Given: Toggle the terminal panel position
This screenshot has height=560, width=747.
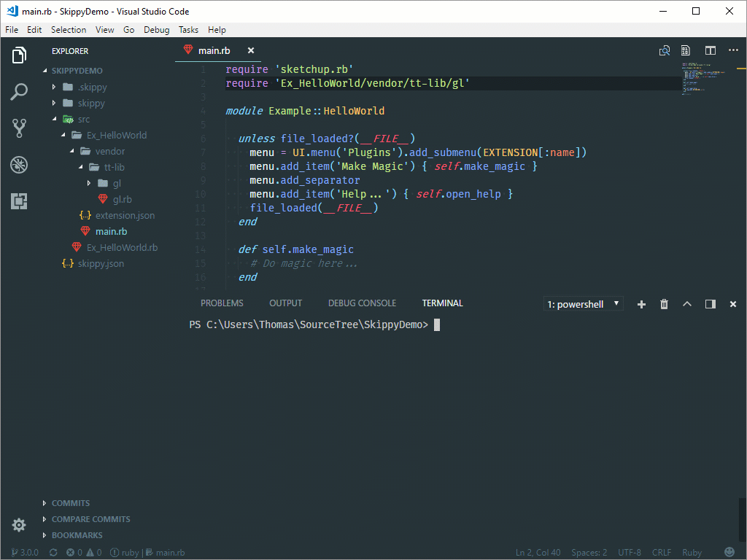Looking at the screenshot, I should click(710, 304).
